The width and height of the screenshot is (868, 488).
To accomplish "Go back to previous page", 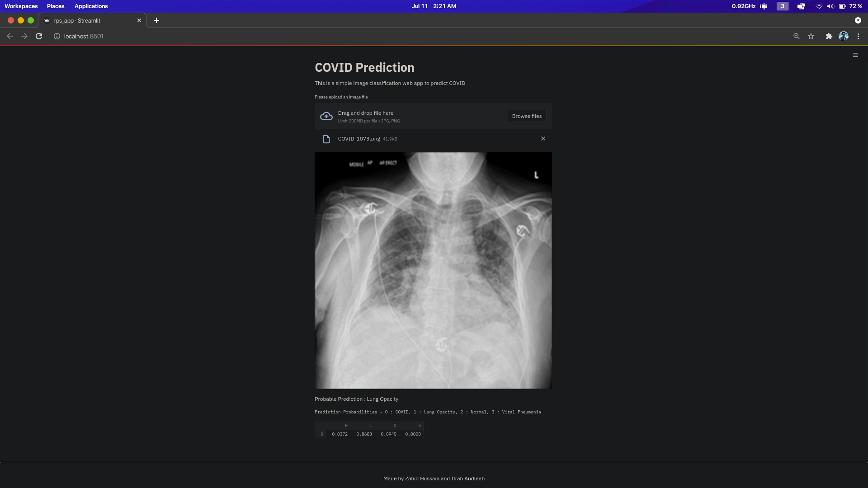I will point(10,36).
